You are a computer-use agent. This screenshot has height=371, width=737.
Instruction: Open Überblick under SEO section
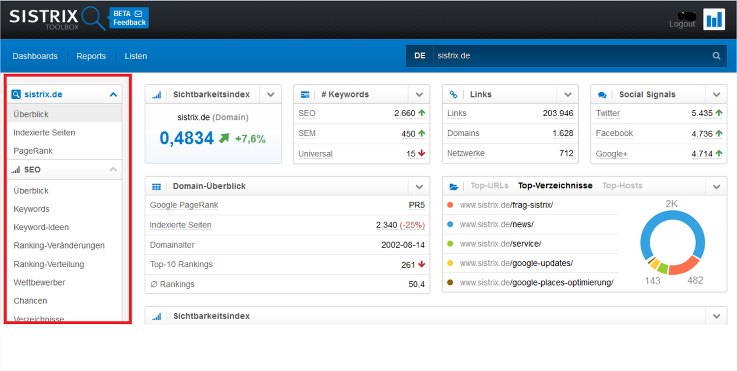[x=31, y=191]
